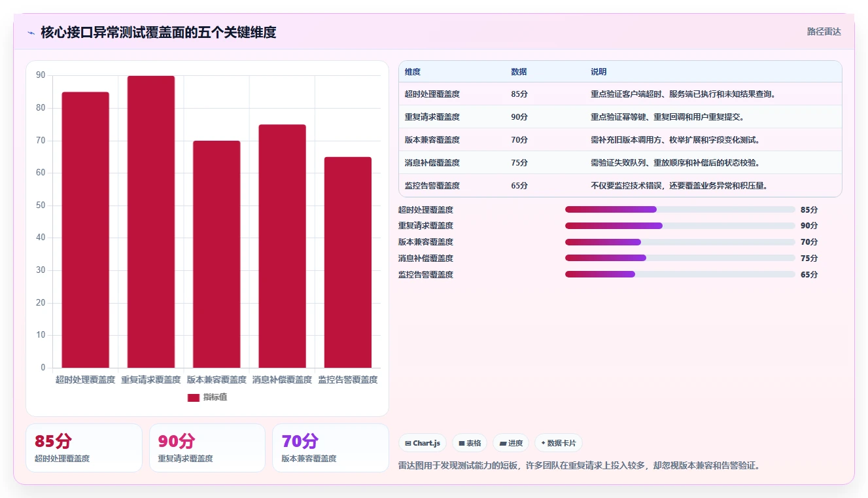
Task: Click description starting 需验证失败队列
Action: [x=675, y=163]
